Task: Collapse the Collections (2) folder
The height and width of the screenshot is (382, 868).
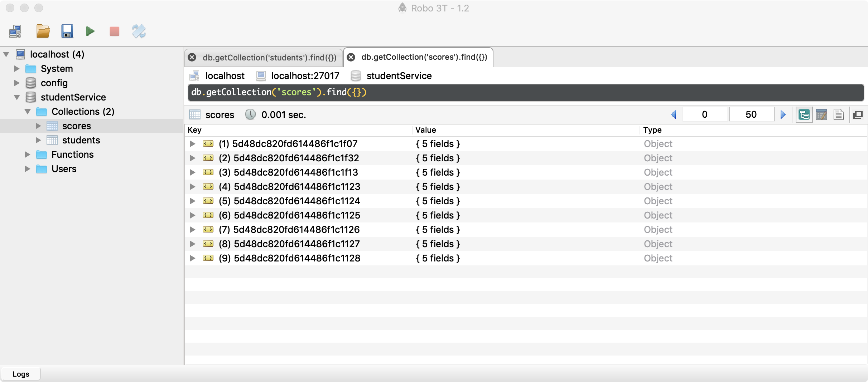Action: (x=28, y=112)
